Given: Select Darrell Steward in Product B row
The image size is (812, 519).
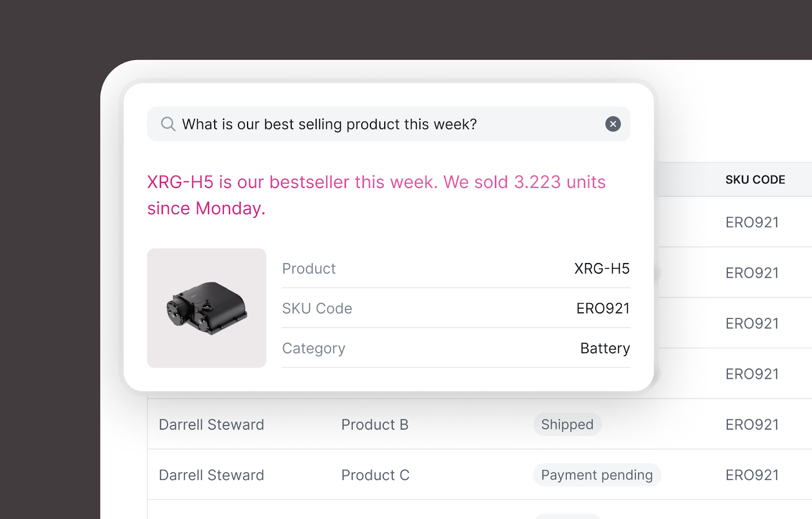Looking at the screenshot, I should pyautogui.click(x=212, y=425).
